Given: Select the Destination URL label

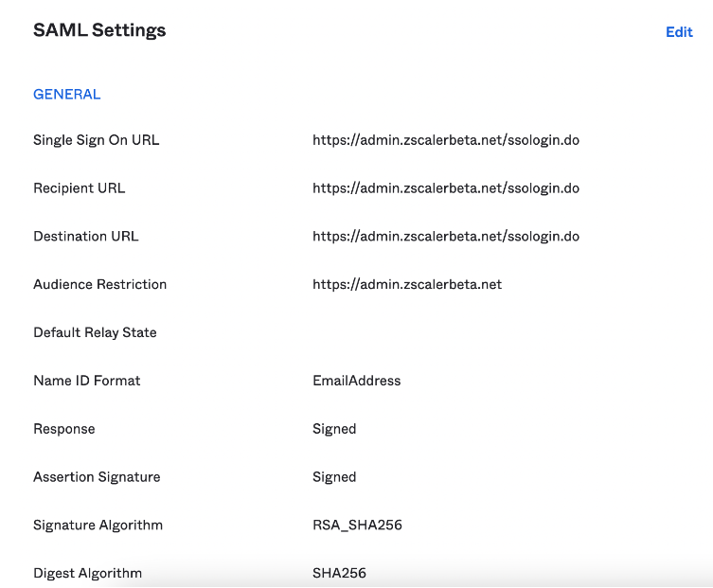Looking at the screenshot, I should coord(85,237).
